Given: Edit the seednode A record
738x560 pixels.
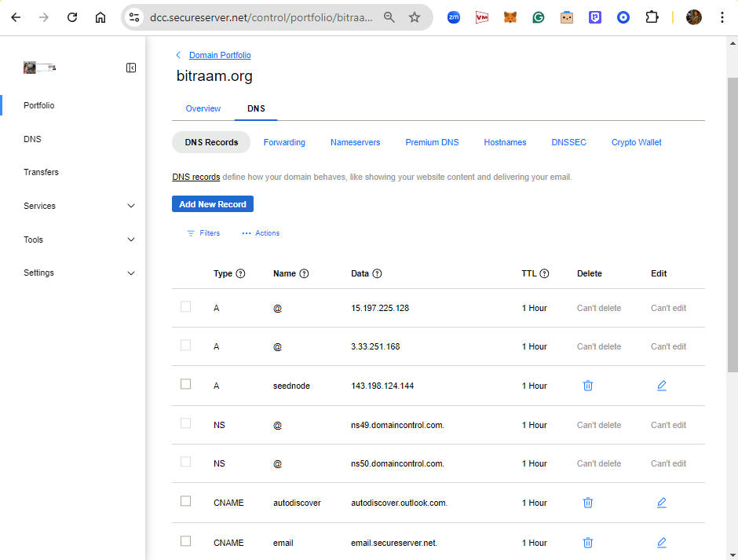Looking at the screenshot, I should (x=661, y=386).
